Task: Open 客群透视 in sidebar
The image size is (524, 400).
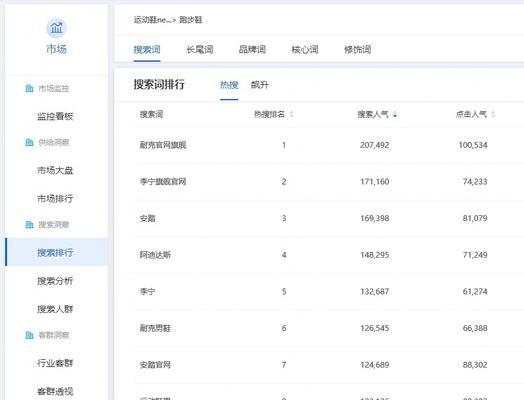Action: click(x=55, y=391)
